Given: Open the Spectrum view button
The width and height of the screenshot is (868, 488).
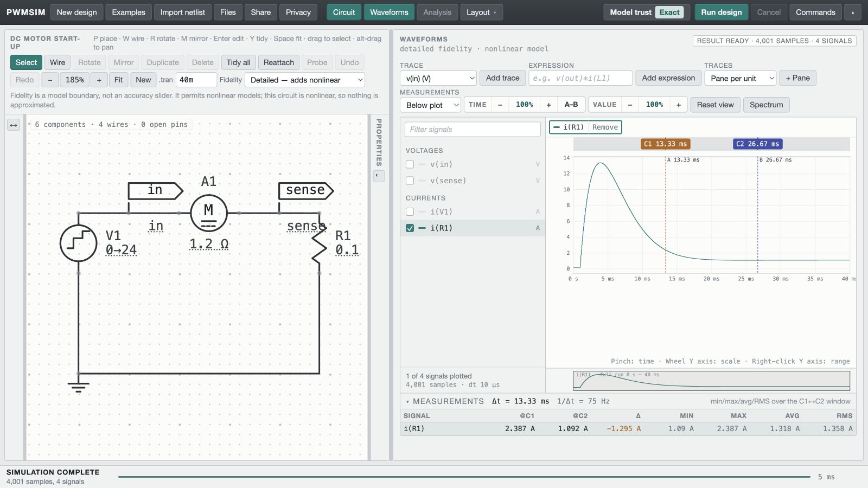Looking at the screenshot, I should pos(766,105).
